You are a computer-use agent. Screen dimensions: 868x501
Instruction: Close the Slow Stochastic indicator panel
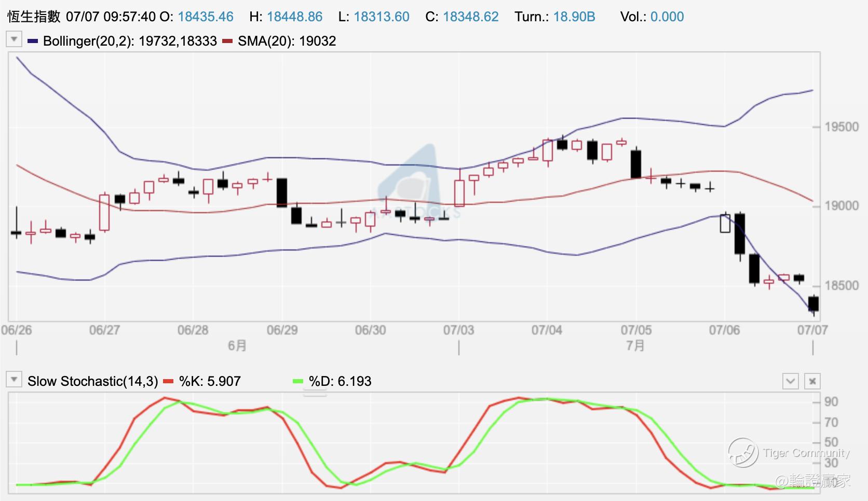(x=812, y=381)
